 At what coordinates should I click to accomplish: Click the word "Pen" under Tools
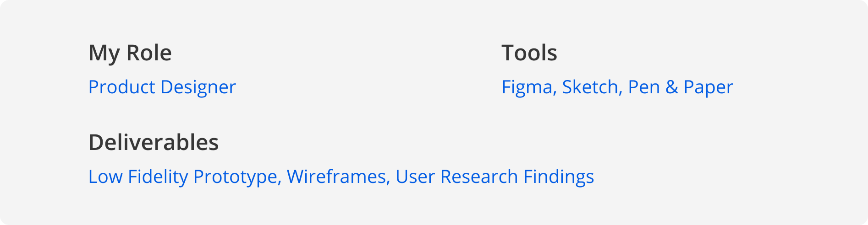pos(644,87)
